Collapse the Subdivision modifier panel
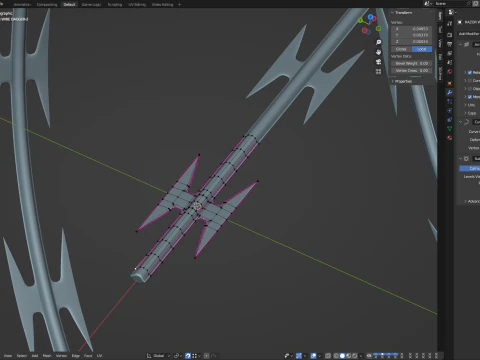480x360 pixels. click(x=460, y=159)
